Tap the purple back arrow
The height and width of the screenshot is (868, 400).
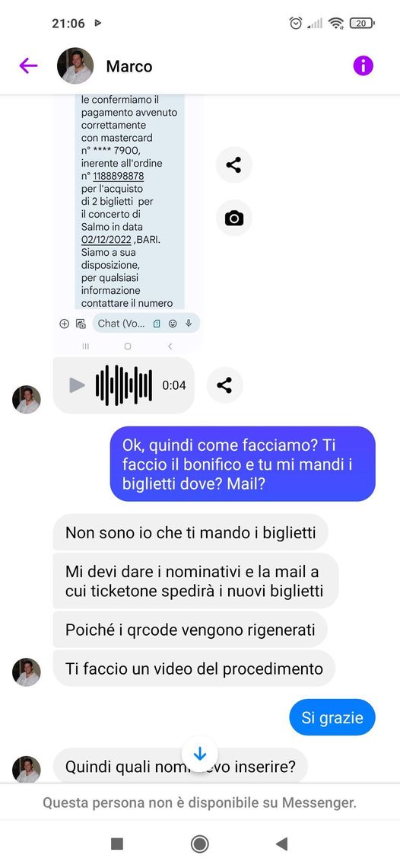28,66
